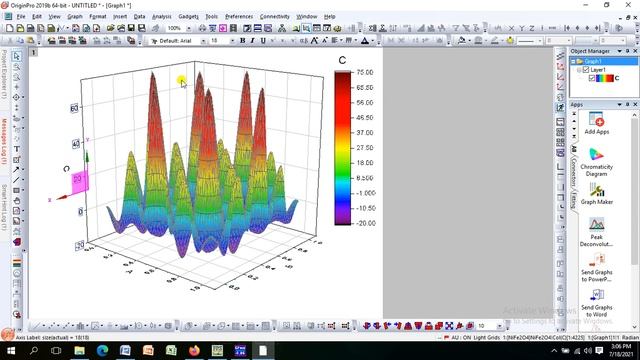This screenshot has width=640, height=360.
Task: Open rotation angle dropdown showing 10
Action: tap(499, 326)
